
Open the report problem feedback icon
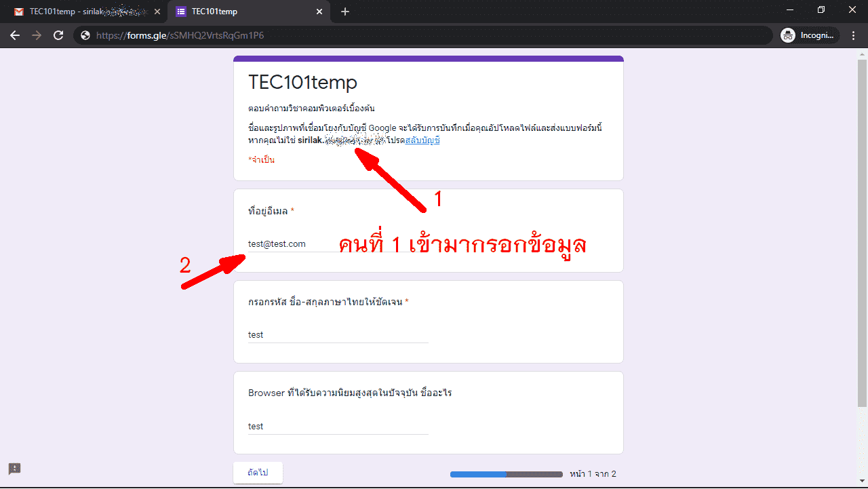click(14, 469)
